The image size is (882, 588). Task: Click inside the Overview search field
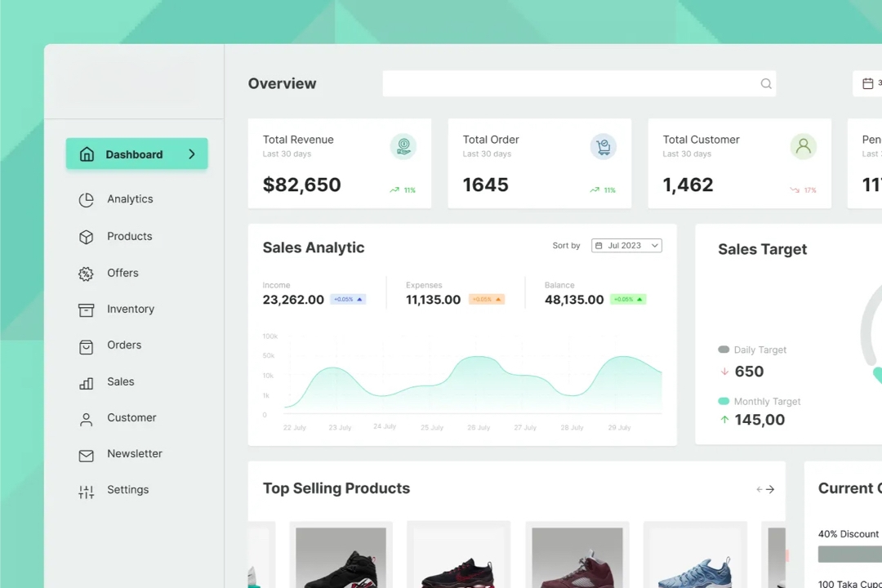572,83
